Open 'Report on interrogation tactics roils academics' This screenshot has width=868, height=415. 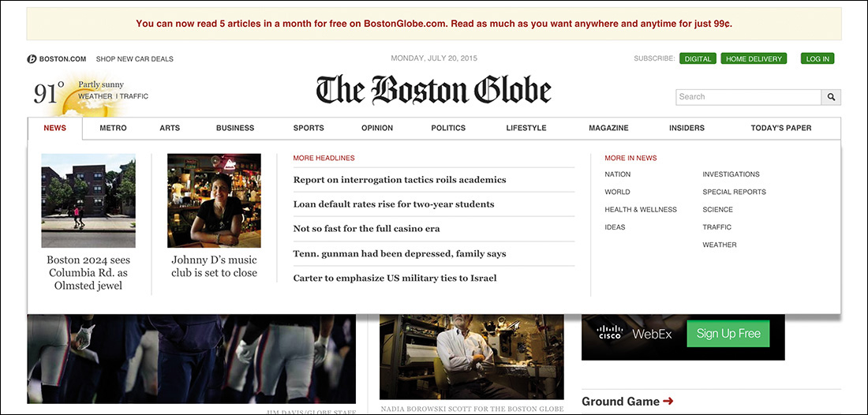[x=400, y=180]
